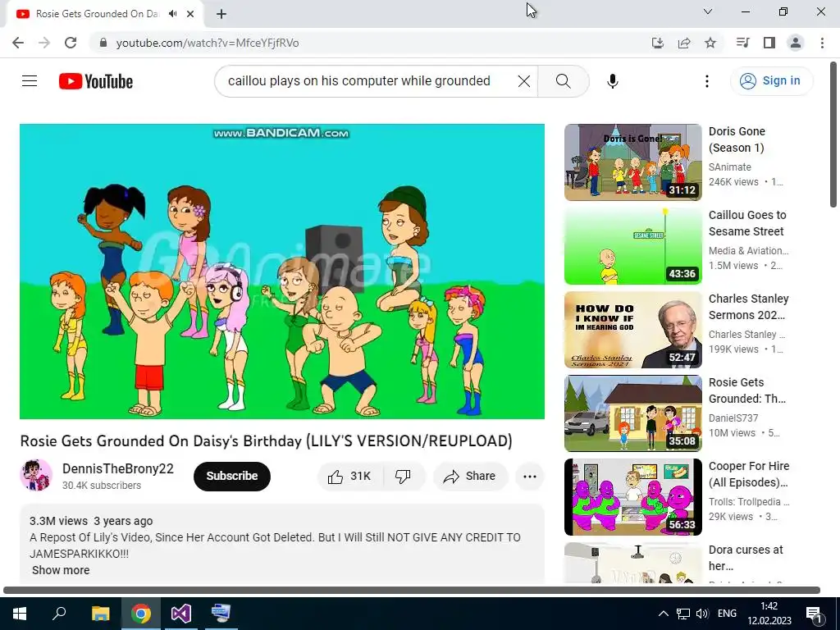Open Chrome three-dot menu
Viewport: 840px width, 630px height.
822,43
